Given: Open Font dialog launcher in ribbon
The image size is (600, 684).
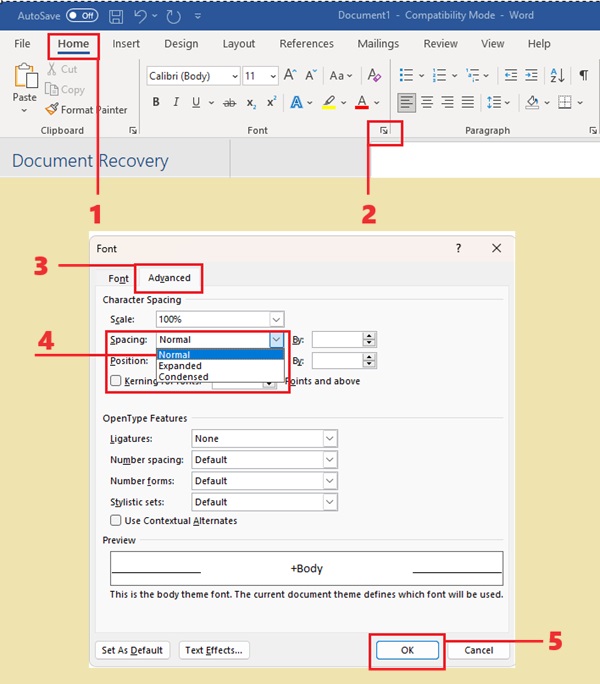Looking at the screenshot, I should pyautogui.click(x=384, y=130).
